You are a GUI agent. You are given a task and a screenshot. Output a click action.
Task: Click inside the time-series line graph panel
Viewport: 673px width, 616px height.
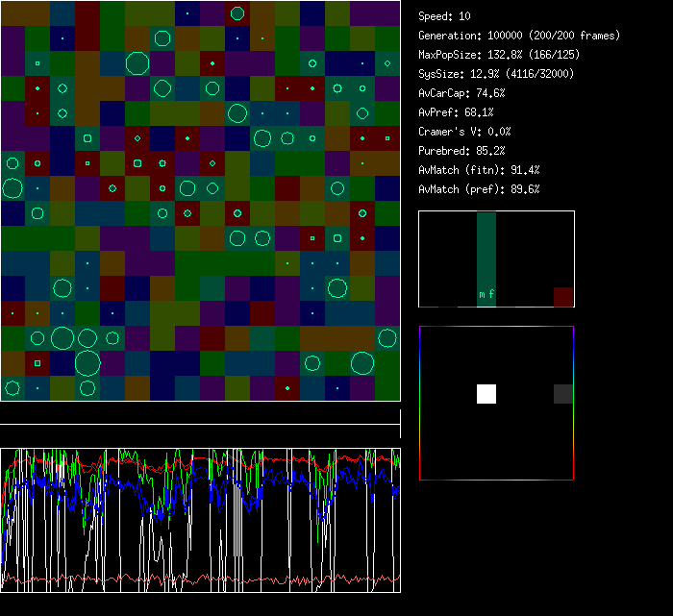pyautogui.click(x=200, y=520)
